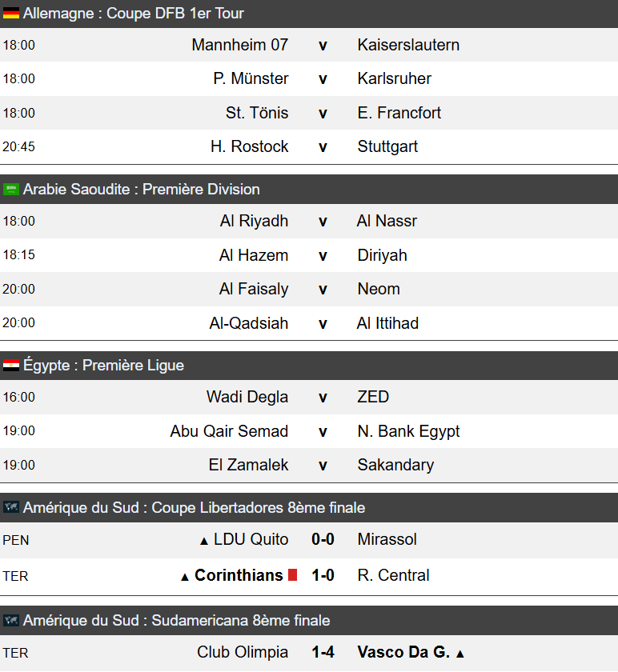Click the Al Ittihad team name
The height and width of the screenshot is (672, 618).
click(x=387, y=323)
